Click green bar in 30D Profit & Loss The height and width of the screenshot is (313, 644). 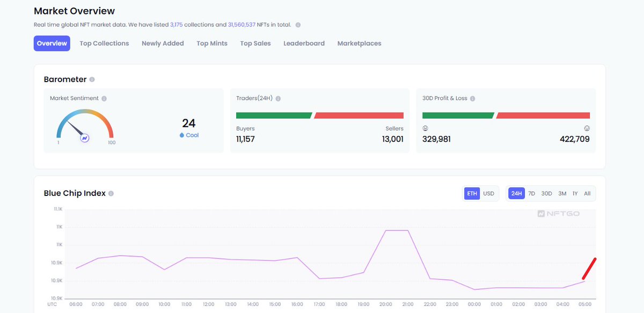pyautogui.click(x=458, y=115)
